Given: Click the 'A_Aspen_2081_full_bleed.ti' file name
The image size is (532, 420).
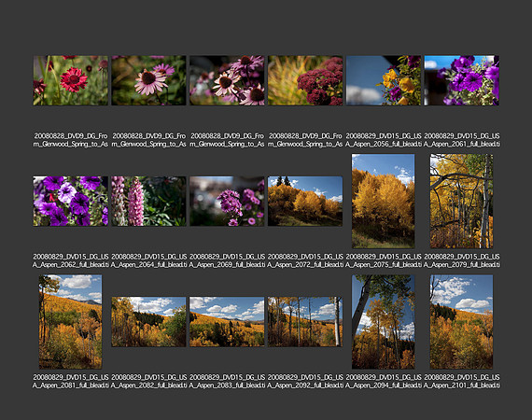Looking at the screenshot, I should 71,385.
